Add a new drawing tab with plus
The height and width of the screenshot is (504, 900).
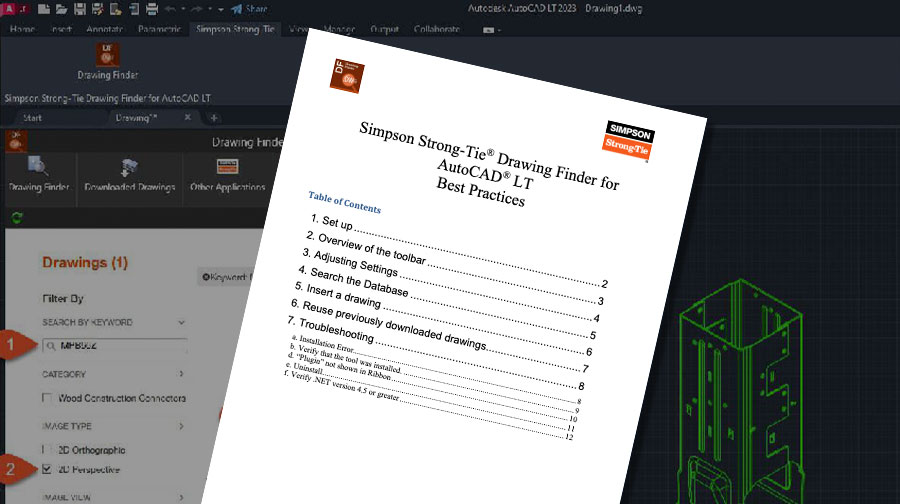click(214, 118)
